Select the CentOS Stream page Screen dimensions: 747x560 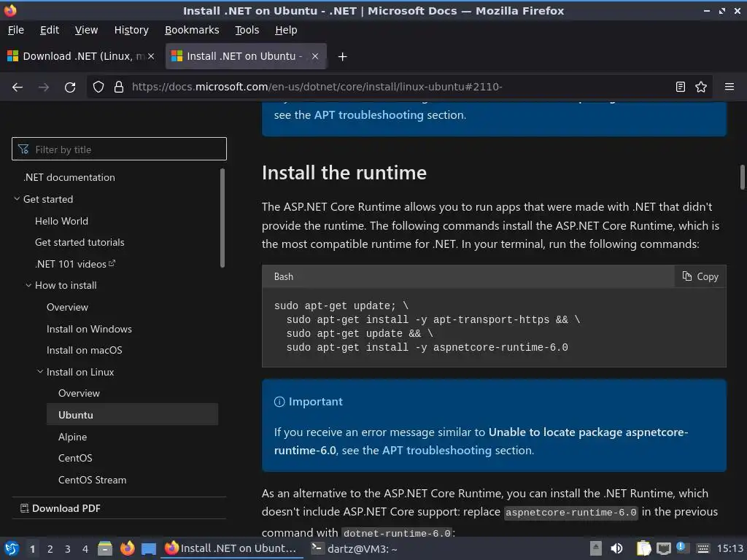[x=93, y=480]
